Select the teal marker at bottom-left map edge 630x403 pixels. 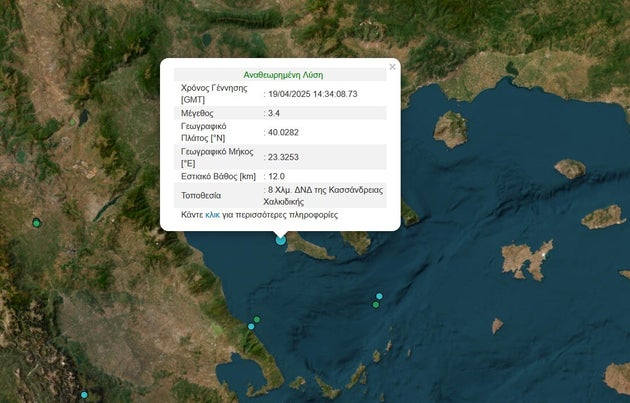click(84, 395)
